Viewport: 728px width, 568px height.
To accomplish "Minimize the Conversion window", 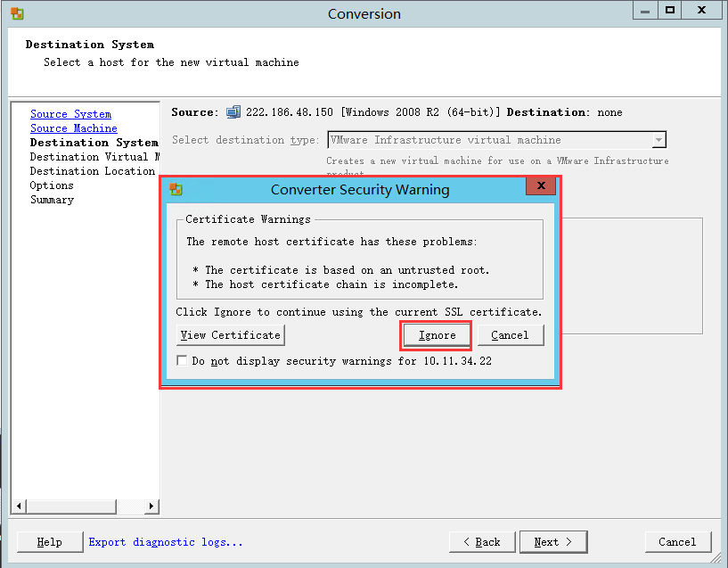I will (x=645, y=10).
